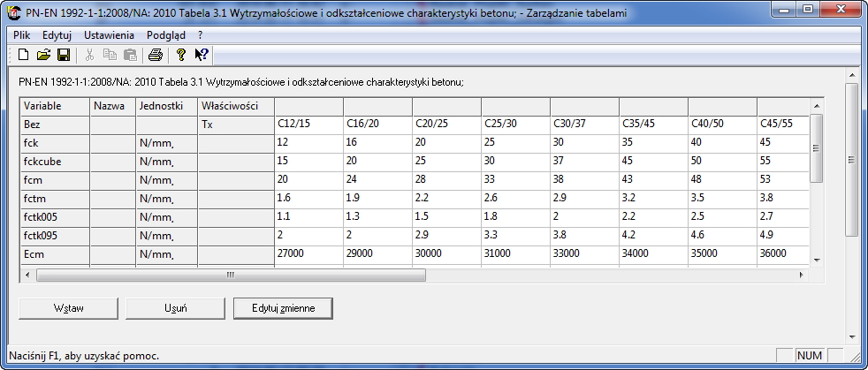
Task: Print the table with the printer icon
Action: (156, 55)
